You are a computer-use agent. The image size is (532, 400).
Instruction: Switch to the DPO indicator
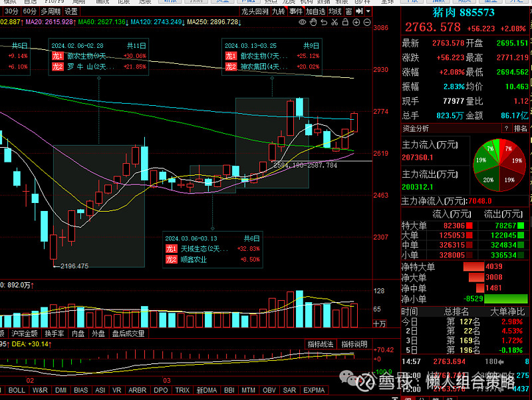160,390
